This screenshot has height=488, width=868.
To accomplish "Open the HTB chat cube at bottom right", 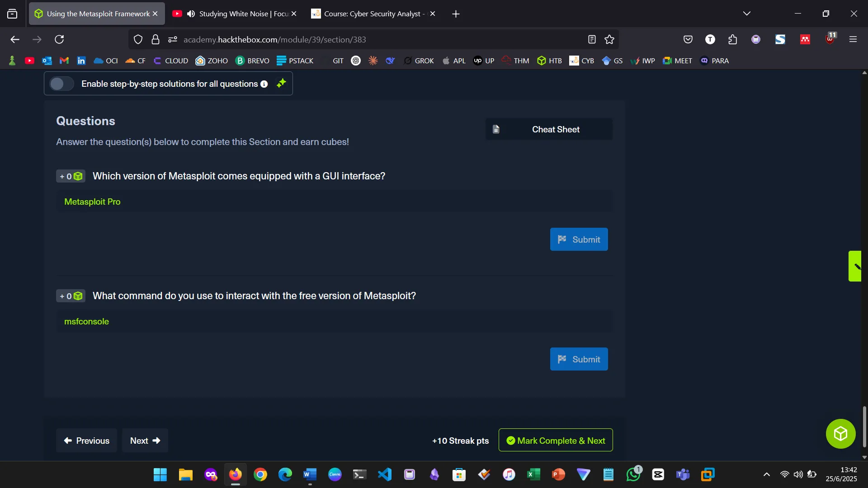I will tap(840, 433).
